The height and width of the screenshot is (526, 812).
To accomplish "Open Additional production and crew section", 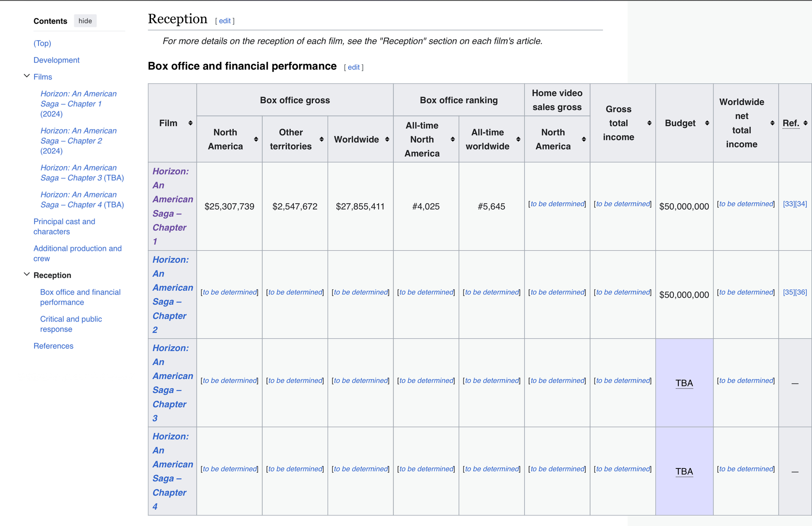I will [x=77, y=253].
